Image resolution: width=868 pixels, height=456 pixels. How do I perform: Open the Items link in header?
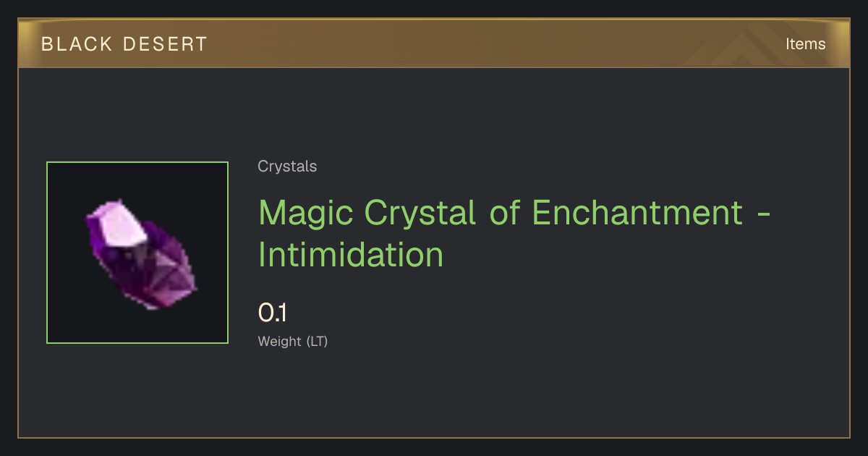(805, 43)
